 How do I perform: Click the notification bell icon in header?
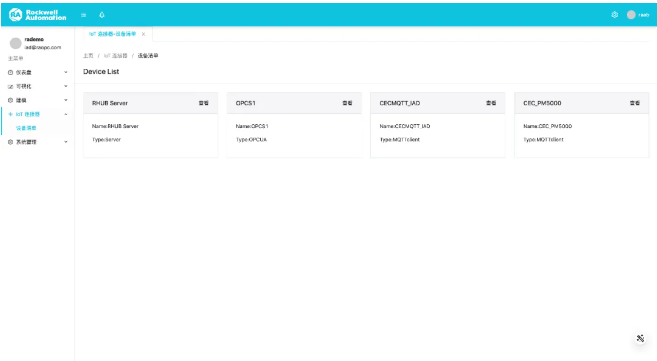(101, 15)
